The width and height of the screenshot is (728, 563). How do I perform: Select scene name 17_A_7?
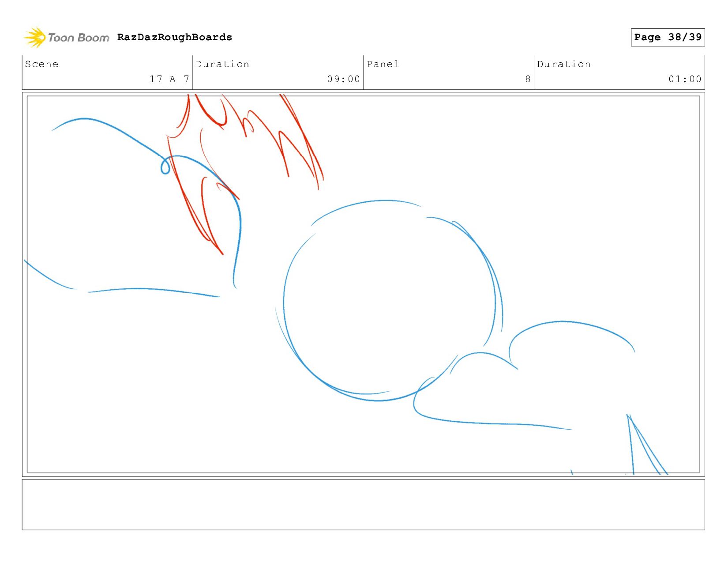[169, 79]
